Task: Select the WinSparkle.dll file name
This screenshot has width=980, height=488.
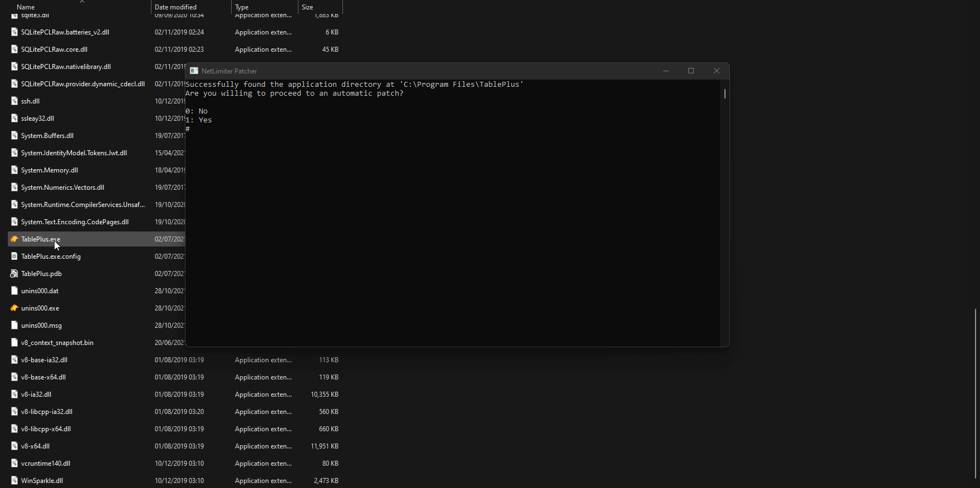Action: pyautogui.click(x=42, y=481)
